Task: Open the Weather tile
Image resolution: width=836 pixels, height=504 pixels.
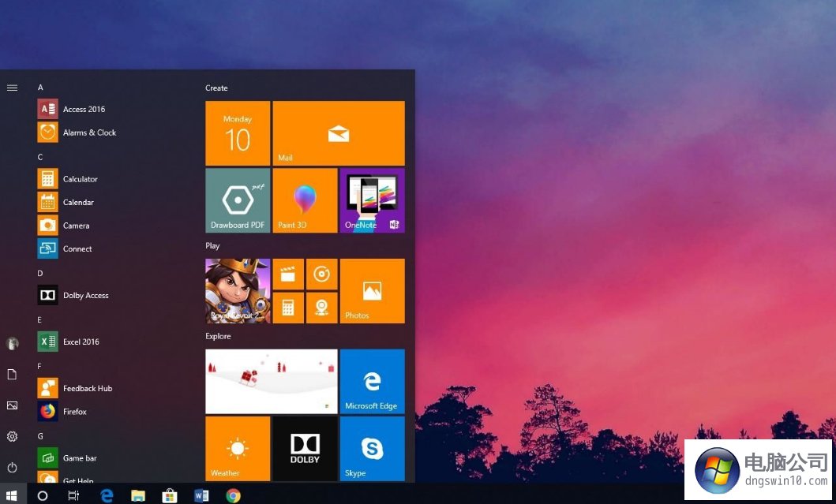Action: pos(237,448)
